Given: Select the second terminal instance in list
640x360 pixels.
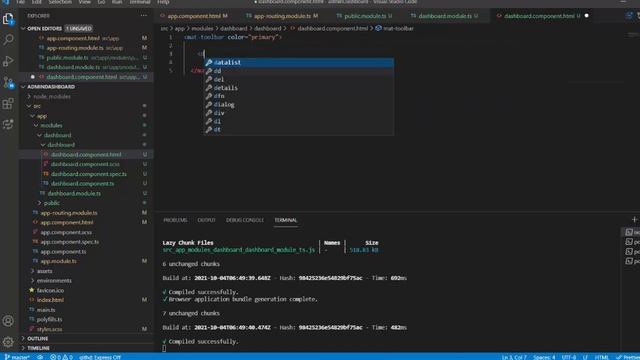Looking at the screenshot, I should tap(632, 242).
